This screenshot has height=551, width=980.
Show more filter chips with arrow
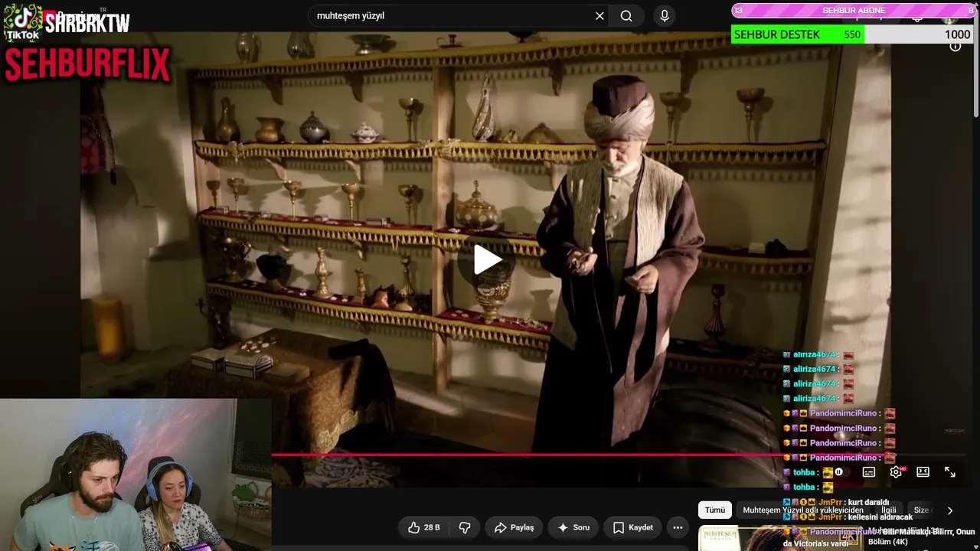[949, 510]
